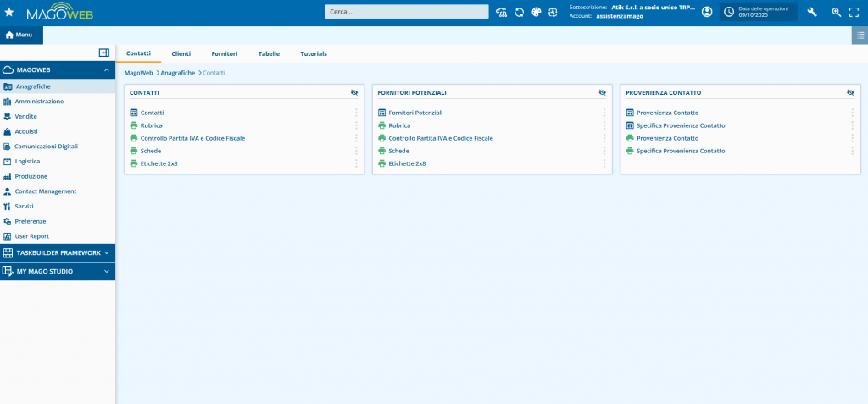Switch to the Tutorials tab
The height and width of the screenshot is (404, 868).
click(313, 53)
